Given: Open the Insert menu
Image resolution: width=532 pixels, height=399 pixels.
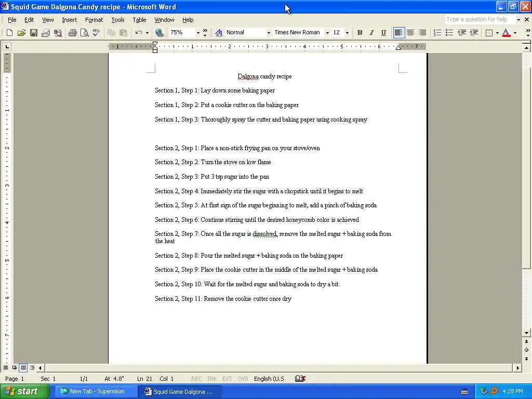Looking at the screenshot, I should coord(69,20).
